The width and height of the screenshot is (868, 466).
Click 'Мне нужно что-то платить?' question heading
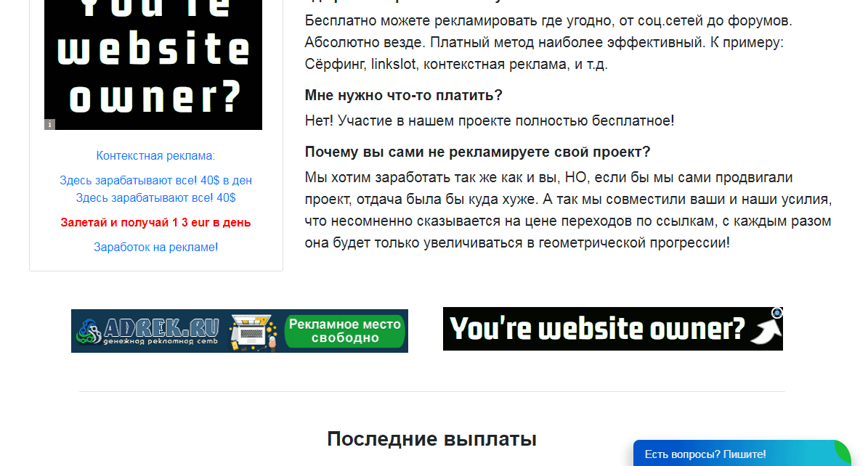coord(403,95)
